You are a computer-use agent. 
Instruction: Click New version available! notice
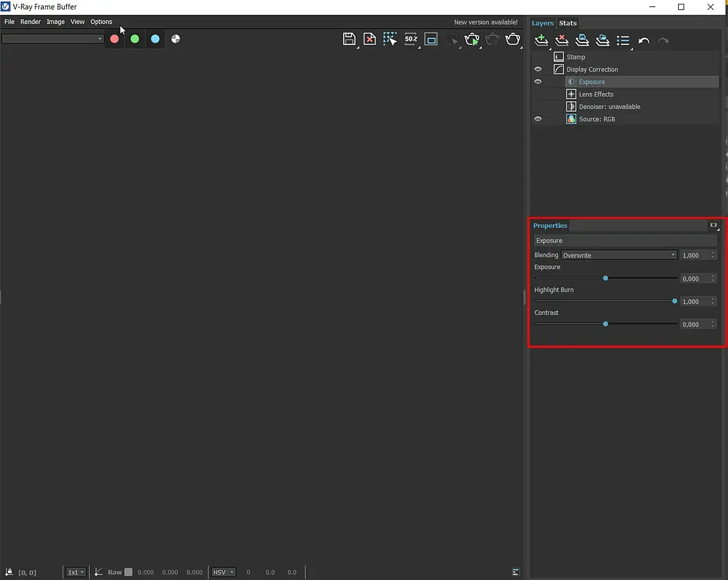click(486, 22)
